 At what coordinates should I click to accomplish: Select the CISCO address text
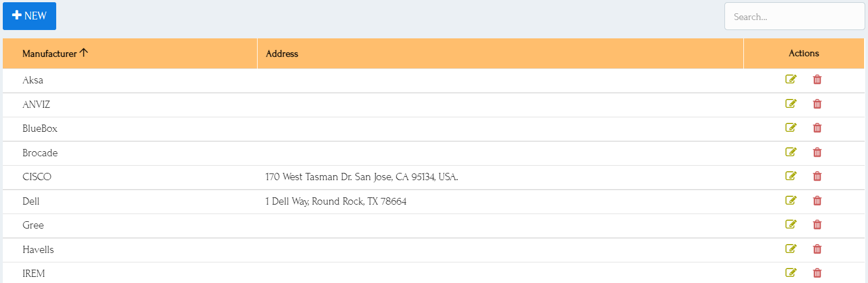[x=362, y=177]
